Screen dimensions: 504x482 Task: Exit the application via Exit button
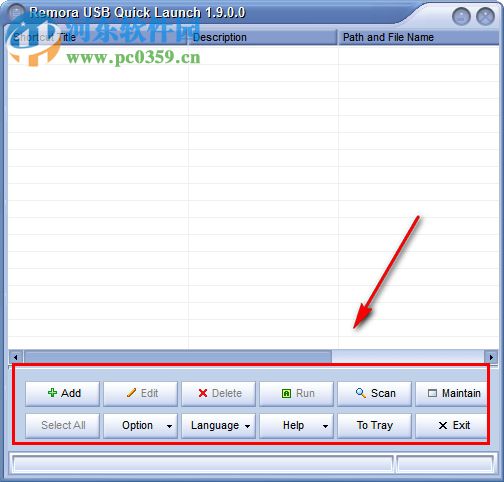click(x=451, y=426)
